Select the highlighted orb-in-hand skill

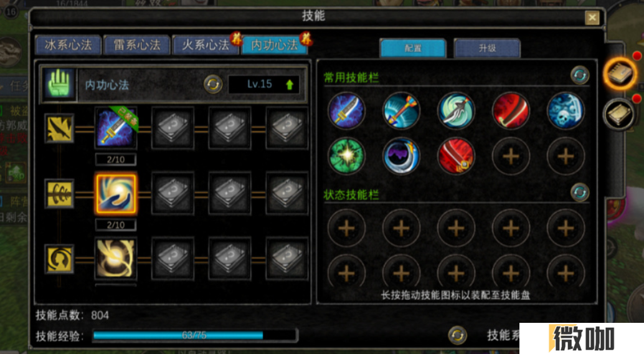tap(116, 194)
